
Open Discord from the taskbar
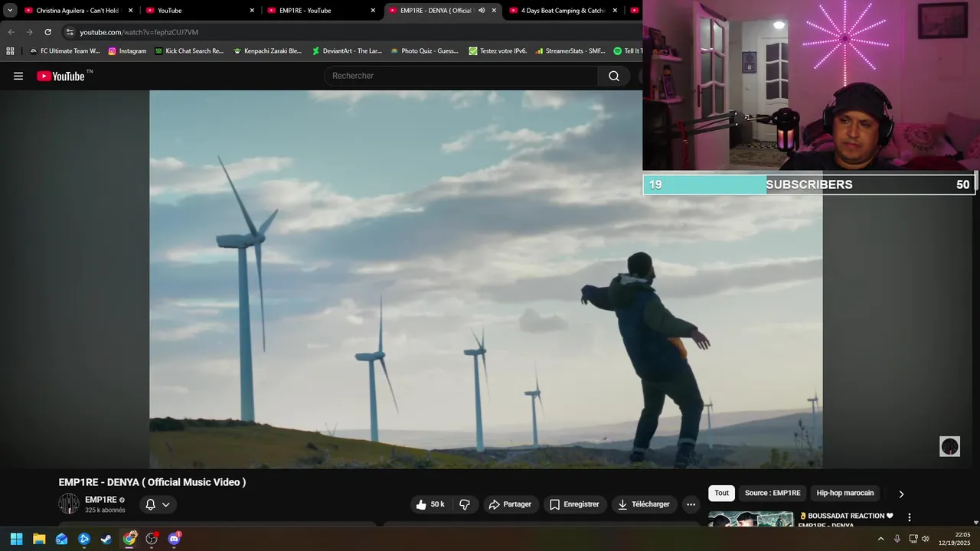pos(174,539)
